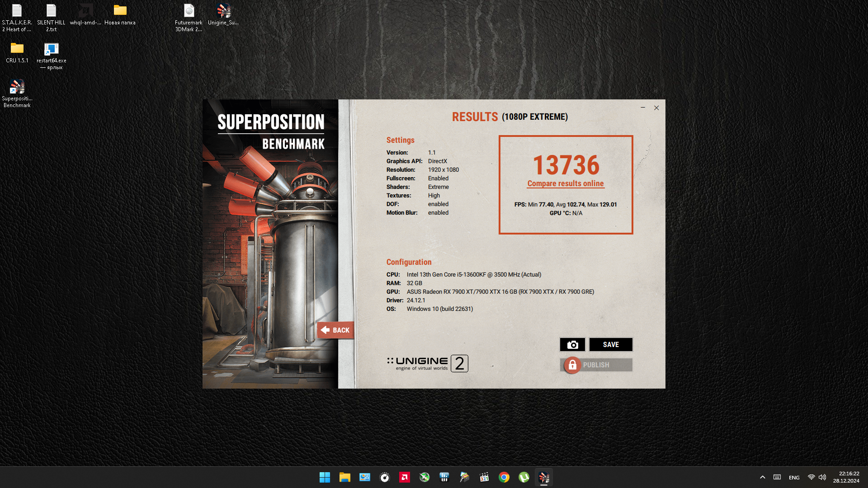Open the Windows Start menu
Screen dimensions: 868x488
325,477
